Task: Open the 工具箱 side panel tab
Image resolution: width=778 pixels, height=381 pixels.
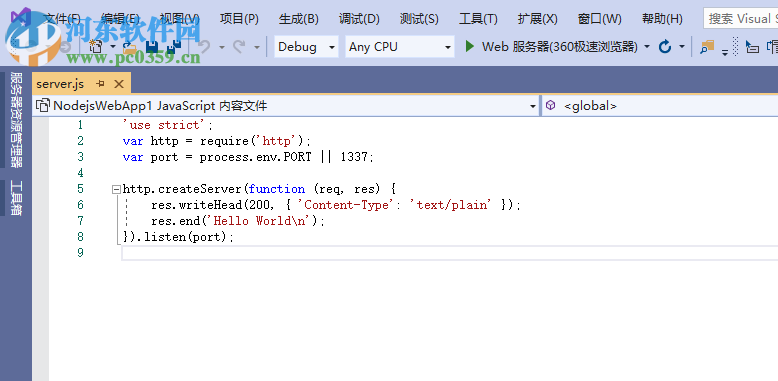Action: [16, 198]
